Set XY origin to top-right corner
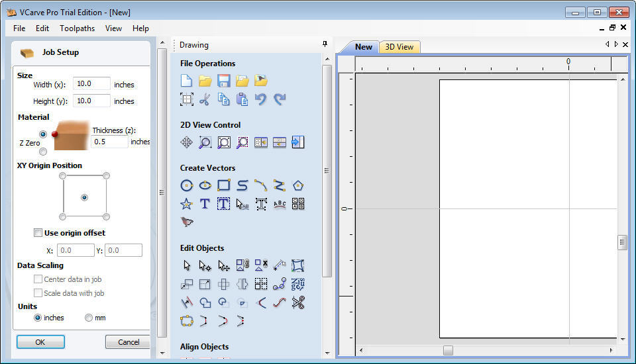636x364 pixels. click(x=106, y=175)
